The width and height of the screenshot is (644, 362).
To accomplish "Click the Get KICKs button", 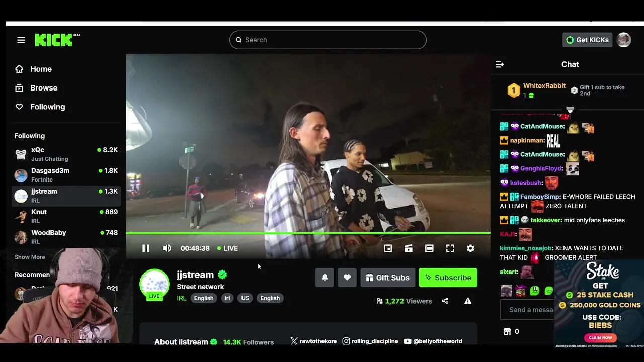I will 587,40.
